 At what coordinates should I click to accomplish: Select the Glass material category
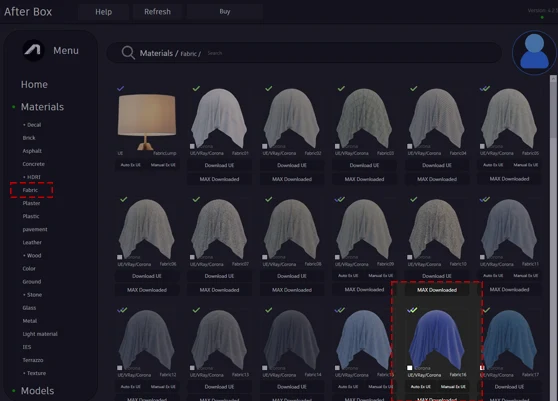[x=29, y=308]
